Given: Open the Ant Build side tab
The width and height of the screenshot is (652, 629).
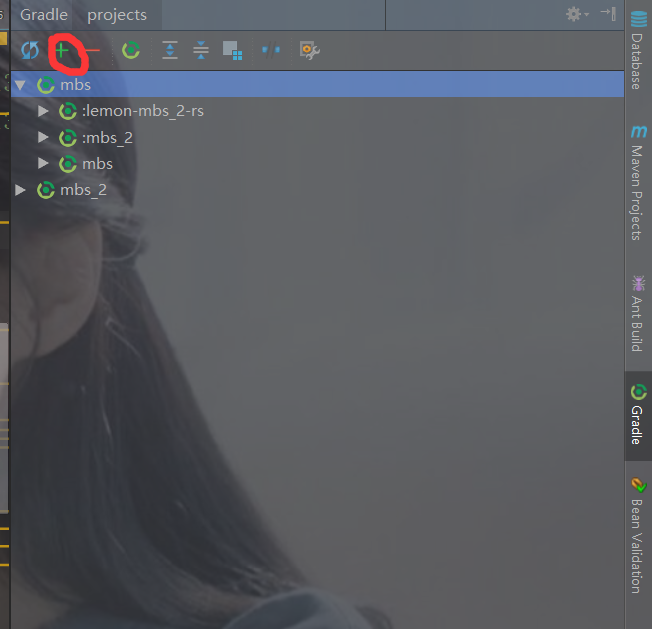Looking at the screenshot, I should [638, 313].
